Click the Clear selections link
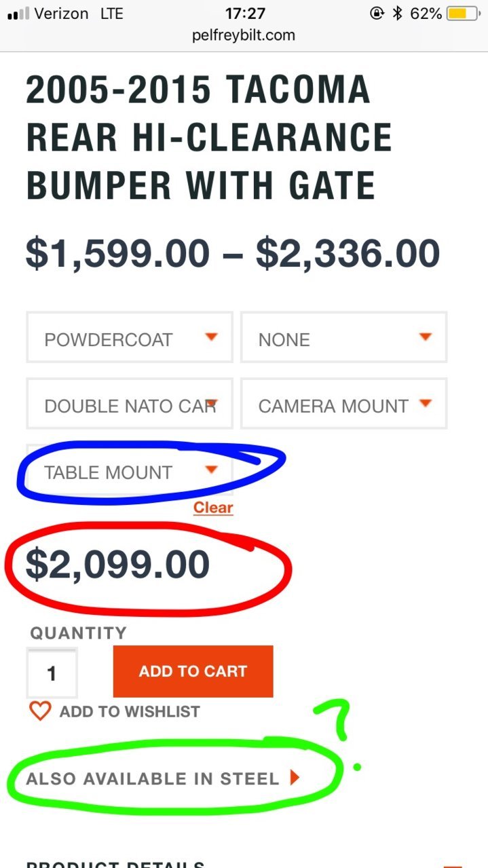Image resolution: width=488 pixels, height=868 pixels. click(213, 508)
